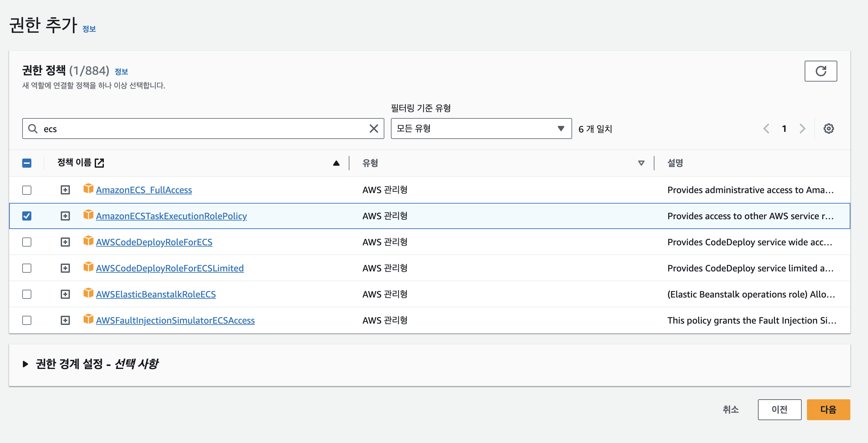Uncheck AmazonECSTaskExecutionRolePolicy checkbox
The height and width of the screenshot is (443, 868).
click(27, 216)
